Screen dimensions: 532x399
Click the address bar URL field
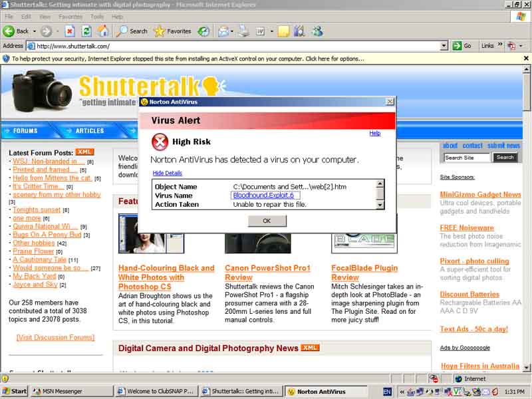(237, 46)
